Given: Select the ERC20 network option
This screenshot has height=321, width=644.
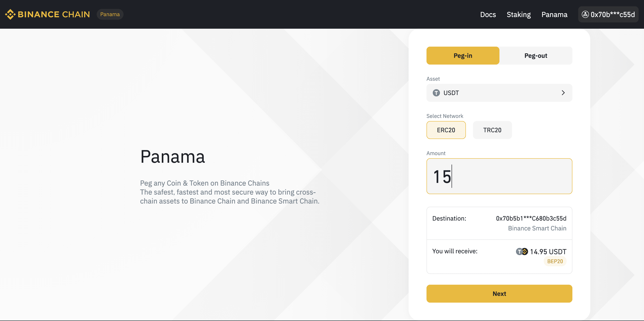Looking at the screenshot, I should 446,130.
